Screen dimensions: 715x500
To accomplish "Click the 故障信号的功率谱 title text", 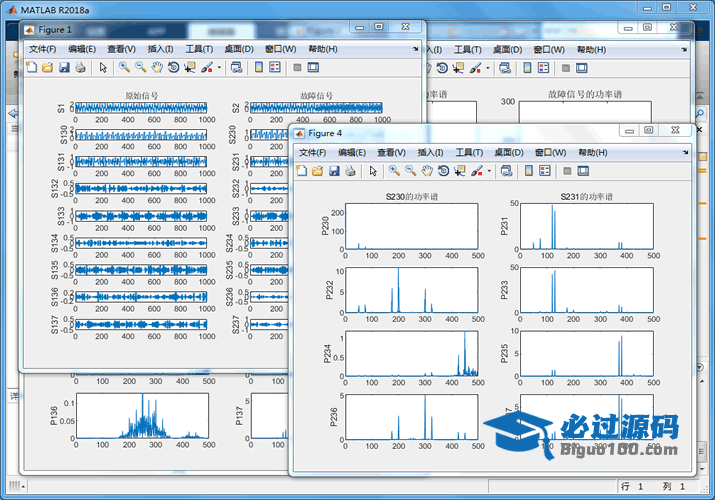I will click(x=585, y=94).
